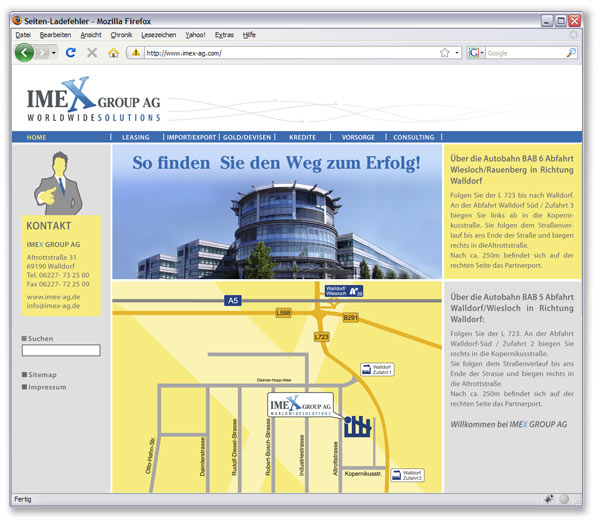Click the A5 motorway sign on map
The height and width of the screenshot is (530, 600).
[x=233, y=300]
